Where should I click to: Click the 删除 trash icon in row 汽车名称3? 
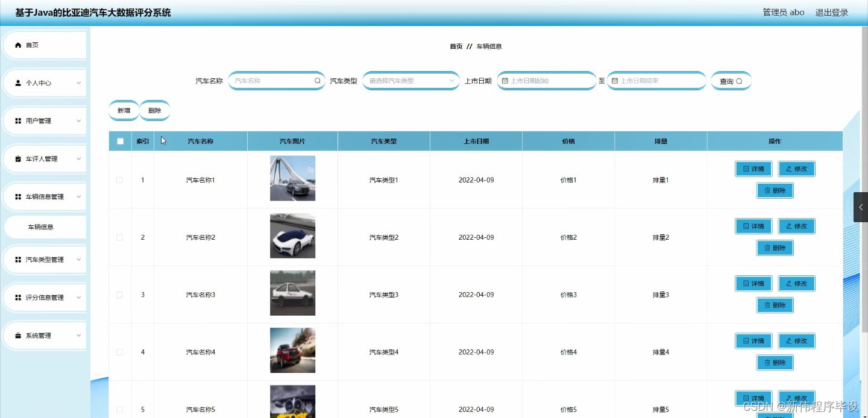767,305
